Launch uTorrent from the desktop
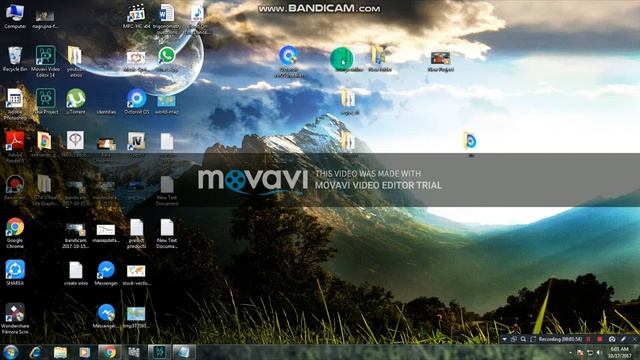The image size is (640, 360). [76, 101]
